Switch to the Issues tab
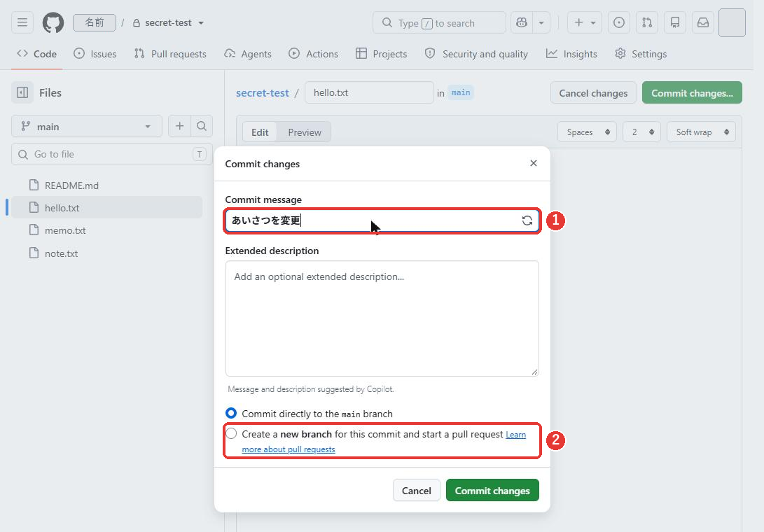Image resolution: width=764 pixels, height=532 pixels. point(95,54)
